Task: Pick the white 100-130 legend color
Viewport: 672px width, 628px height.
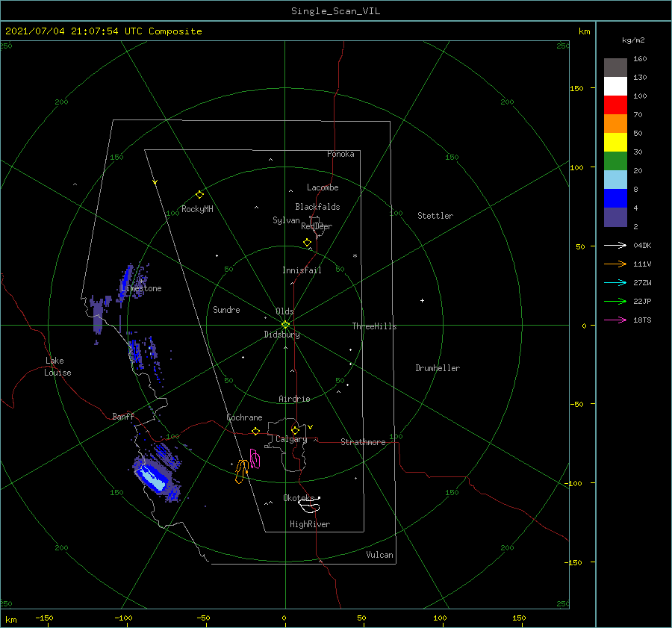Action: coord(615,86)
